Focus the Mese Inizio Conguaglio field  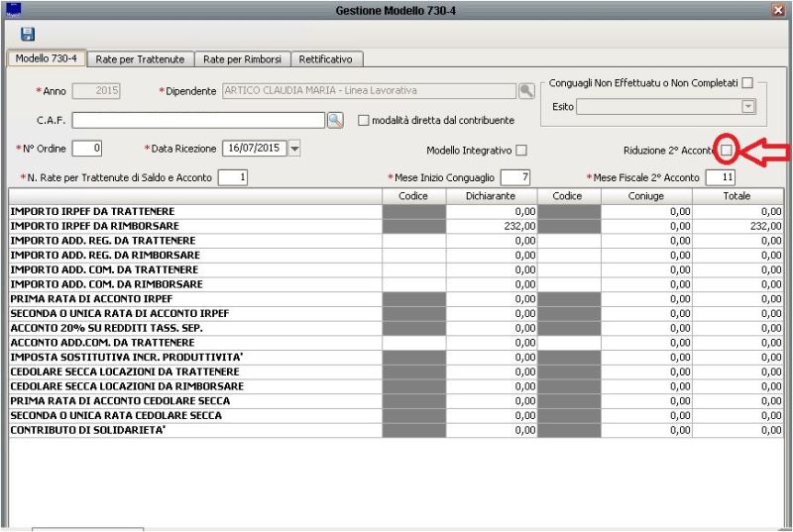pyautogui.click(x=515, y=177)
